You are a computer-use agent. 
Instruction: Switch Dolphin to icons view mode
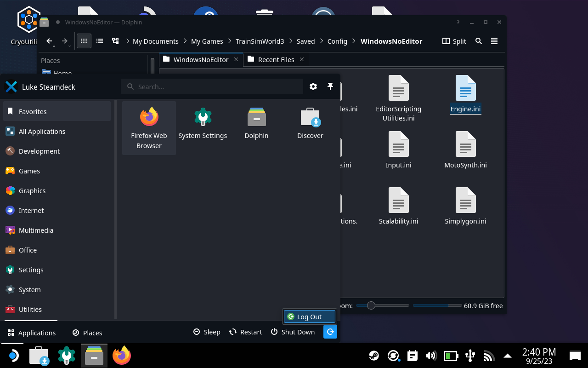coord(84,41)
